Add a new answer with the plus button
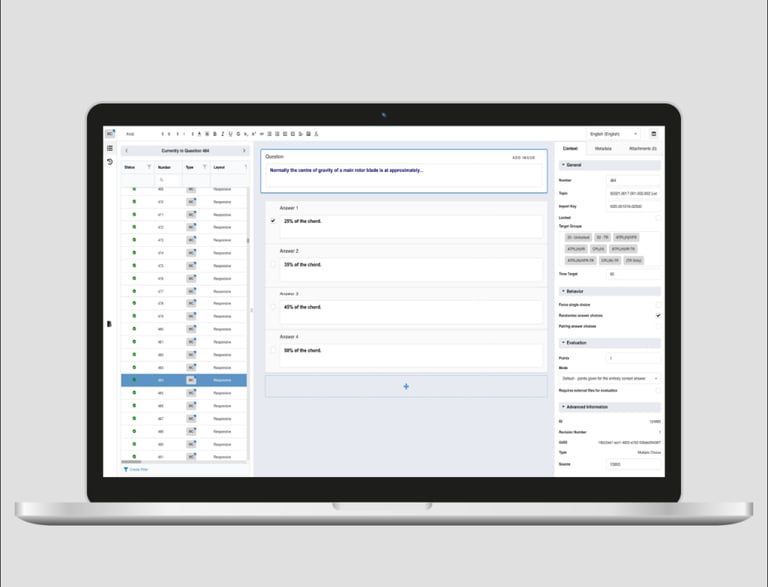This screenshot has height=587, width=768. point(406,387)
